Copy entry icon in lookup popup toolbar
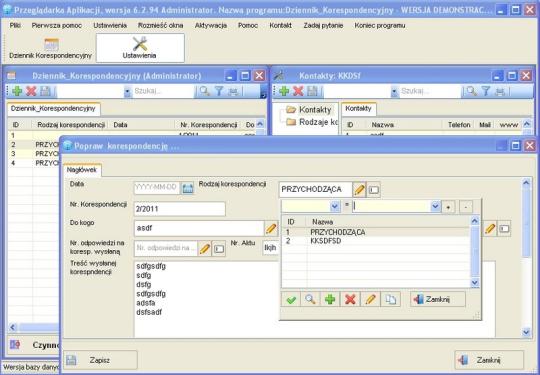Image resolution: width=540 pixels, height=375 pixels. pos(391,299)
